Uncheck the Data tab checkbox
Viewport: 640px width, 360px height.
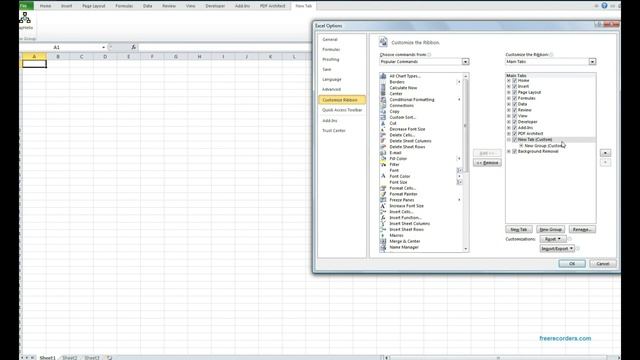[x=514, y=104]
